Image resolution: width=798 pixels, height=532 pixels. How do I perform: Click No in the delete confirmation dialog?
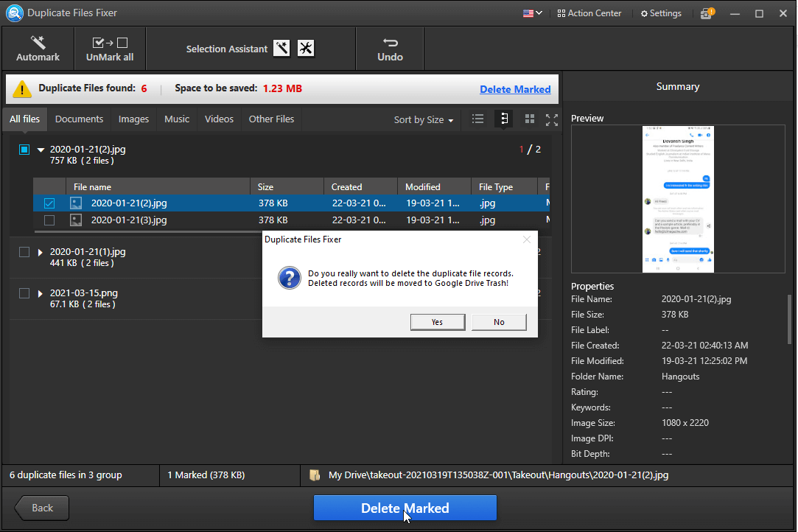(499, 322)
